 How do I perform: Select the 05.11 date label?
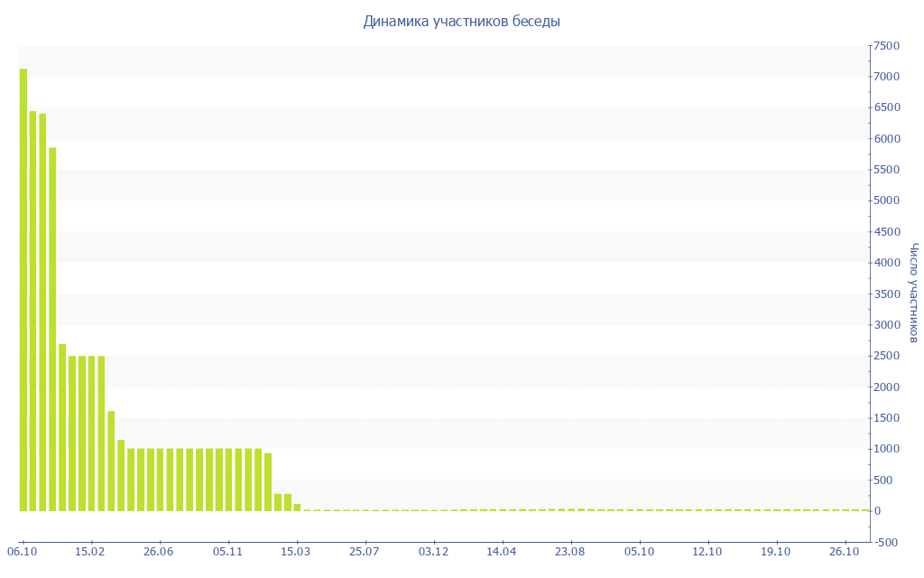(x=227, y=551)
